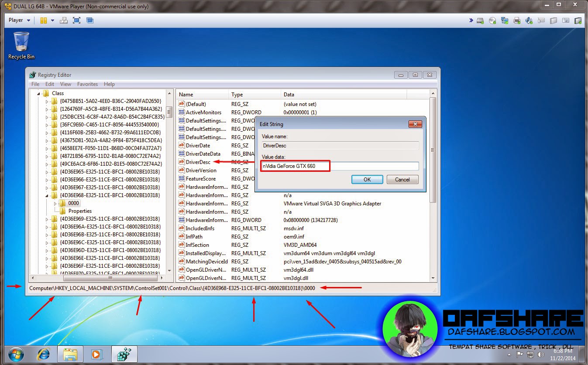
Task: Click the Data column header
Action: click(x=344, y=95)
